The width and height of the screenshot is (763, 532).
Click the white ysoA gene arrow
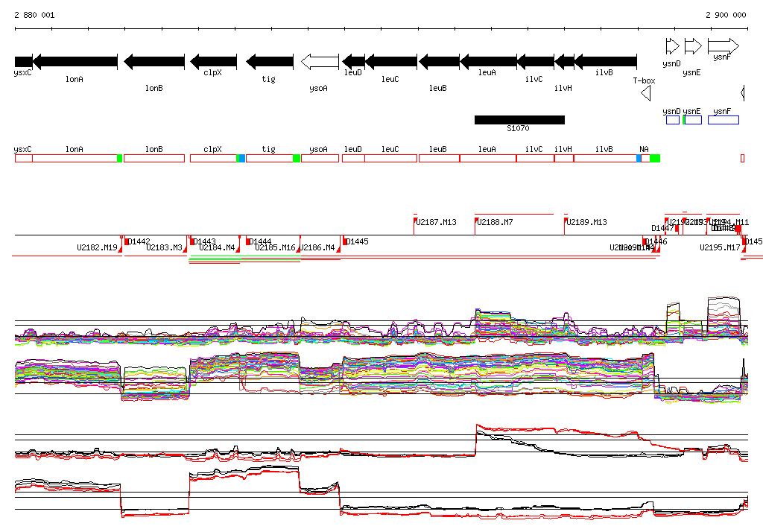320,62
